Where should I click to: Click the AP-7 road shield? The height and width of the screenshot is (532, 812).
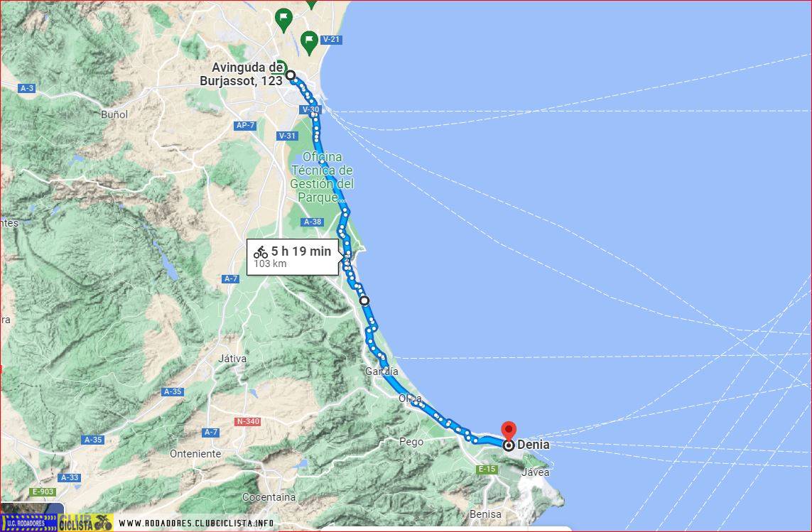[245, 125]
